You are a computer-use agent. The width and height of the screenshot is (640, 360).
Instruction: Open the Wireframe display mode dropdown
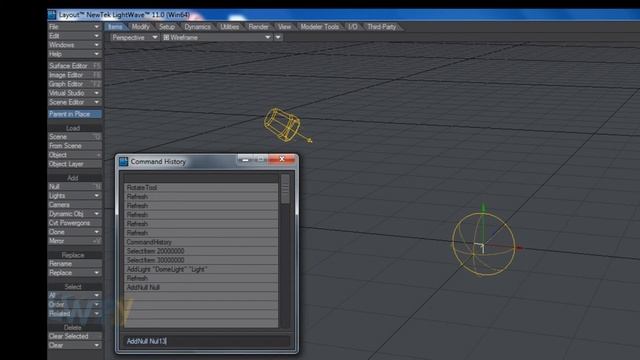point(217,37)
